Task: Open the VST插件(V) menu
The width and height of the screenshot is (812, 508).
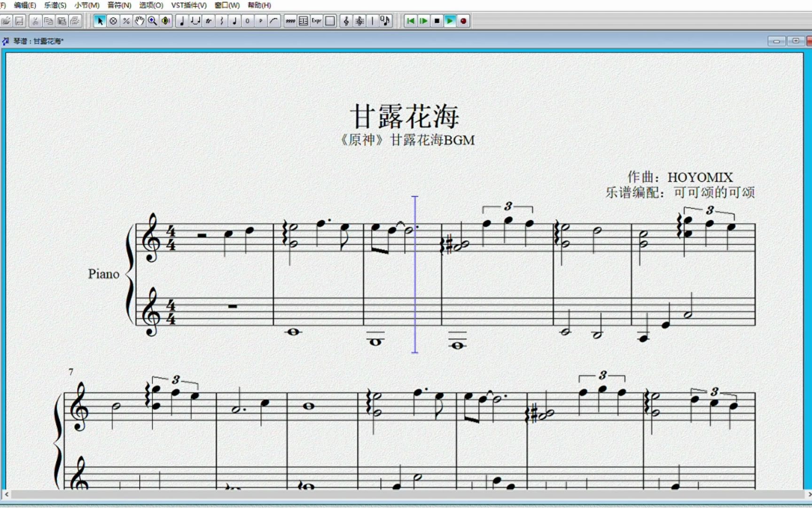Action: (x=189, y=5)
